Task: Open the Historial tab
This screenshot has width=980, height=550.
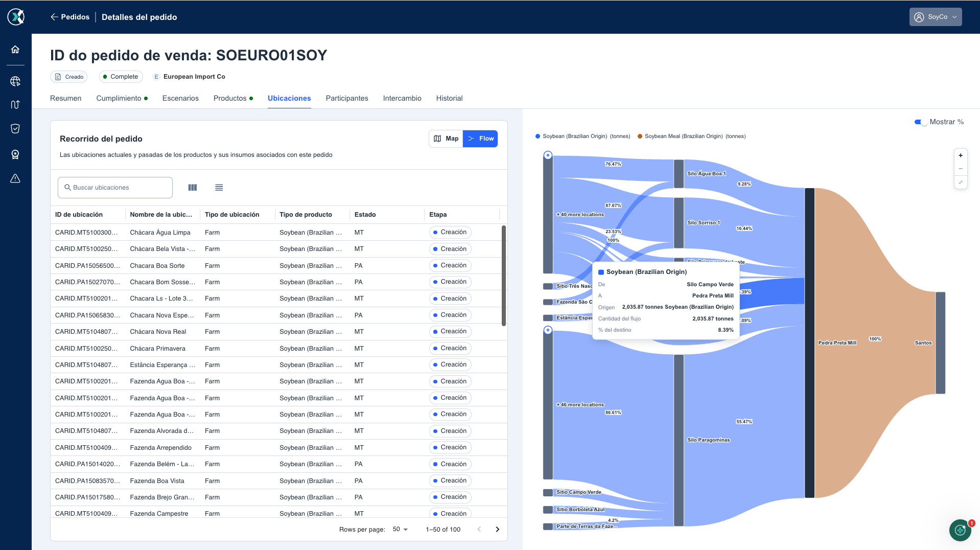Action: [x=449, y=98]
